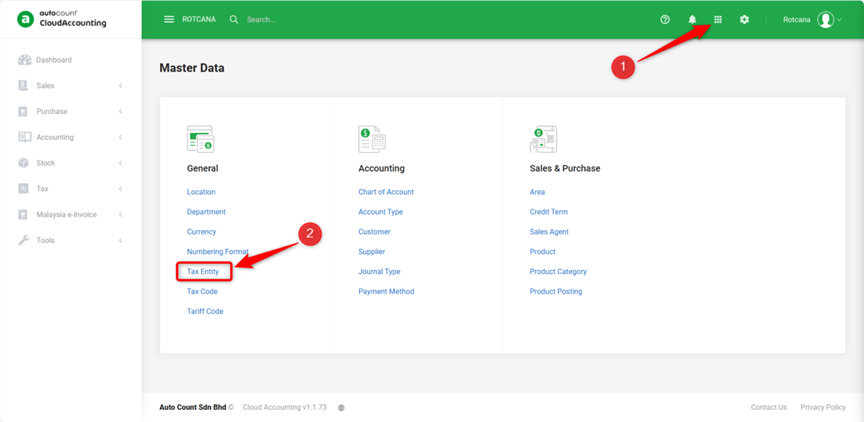This screenshot has width=864, height=422.
Task: Select Tax in the sidebar
Action: click(42, 188)
